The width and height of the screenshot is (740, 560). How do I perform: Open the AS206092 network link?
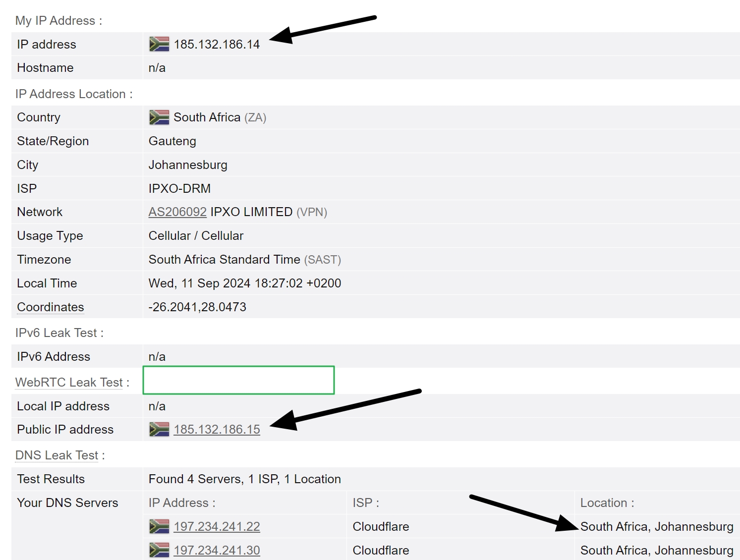coord(177,212)
